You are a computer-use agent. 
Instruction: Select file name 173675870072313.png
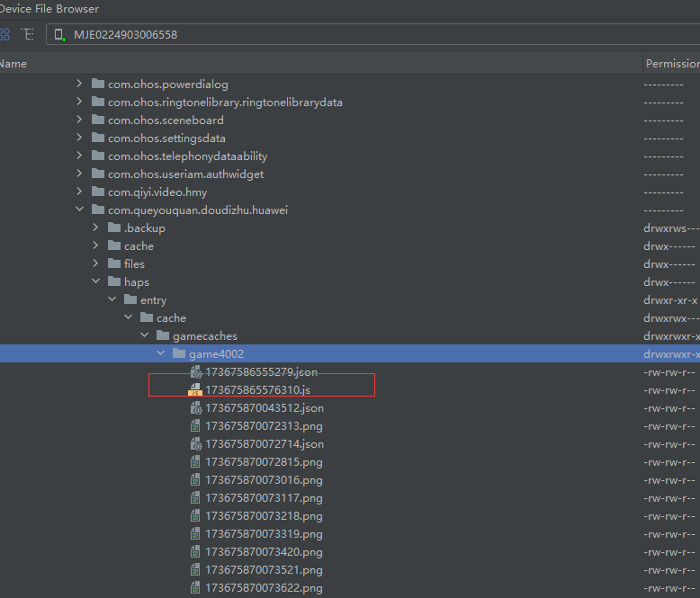point(264,426)
